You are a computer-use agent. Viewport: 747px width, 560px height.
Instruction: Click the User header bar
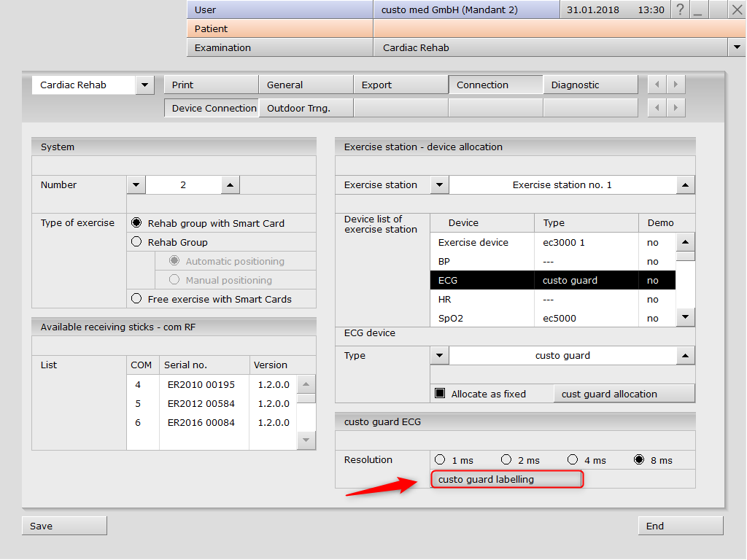point(279,9)
